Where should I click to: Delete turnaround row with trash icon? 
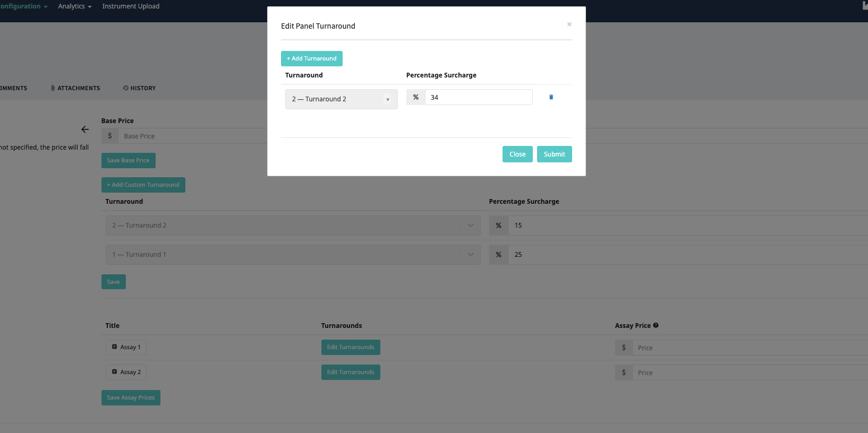coord(551,97)
